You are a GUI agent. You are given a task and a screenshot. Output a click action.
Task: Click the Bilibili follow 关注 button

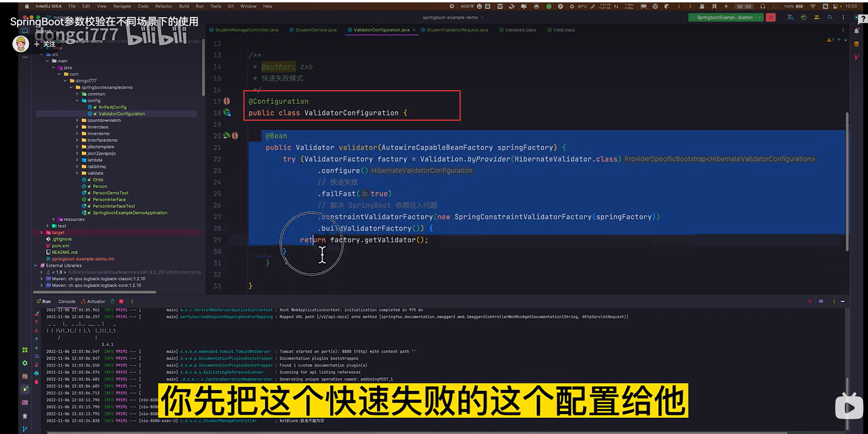tap(45, 44)
